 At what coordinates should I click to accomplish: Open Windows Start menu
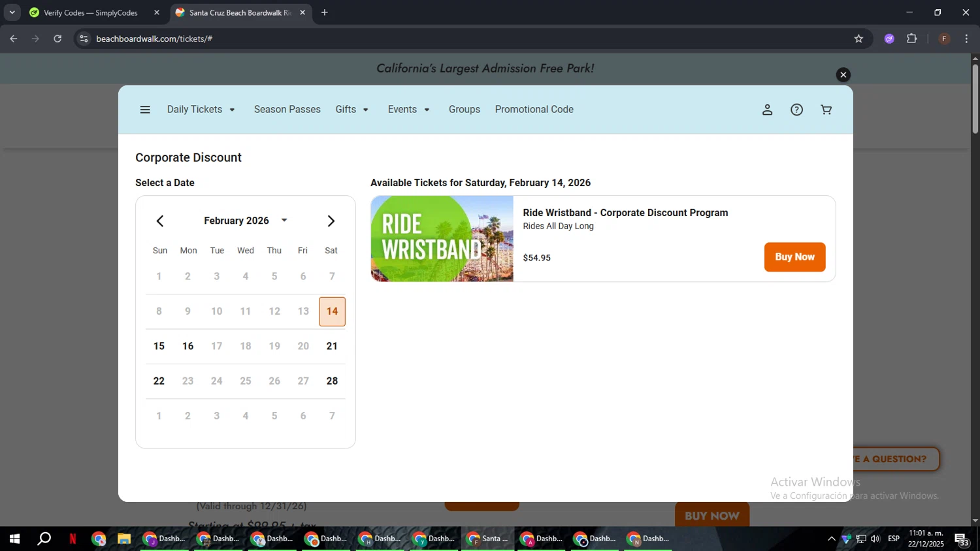coord(14,539)
